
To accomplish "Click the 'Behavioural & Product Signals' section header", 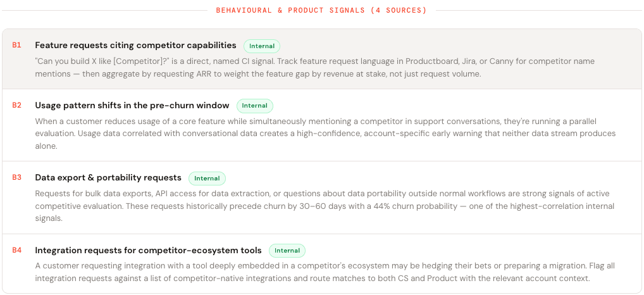I will [321, 11].
